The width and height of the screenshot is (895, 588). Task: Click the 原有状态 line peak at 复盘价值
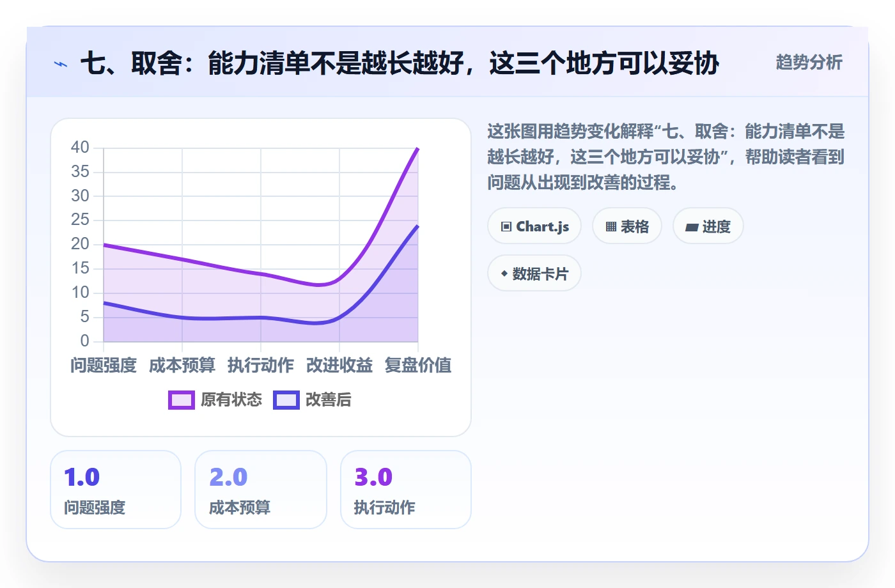click(x=417, y=148)
